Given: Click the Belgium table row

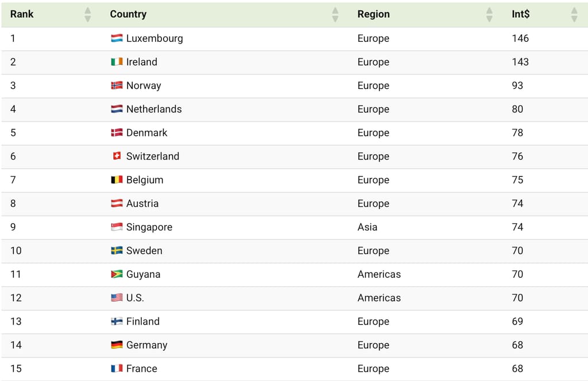Looking at the screenshot, I should tap(294, 180).
